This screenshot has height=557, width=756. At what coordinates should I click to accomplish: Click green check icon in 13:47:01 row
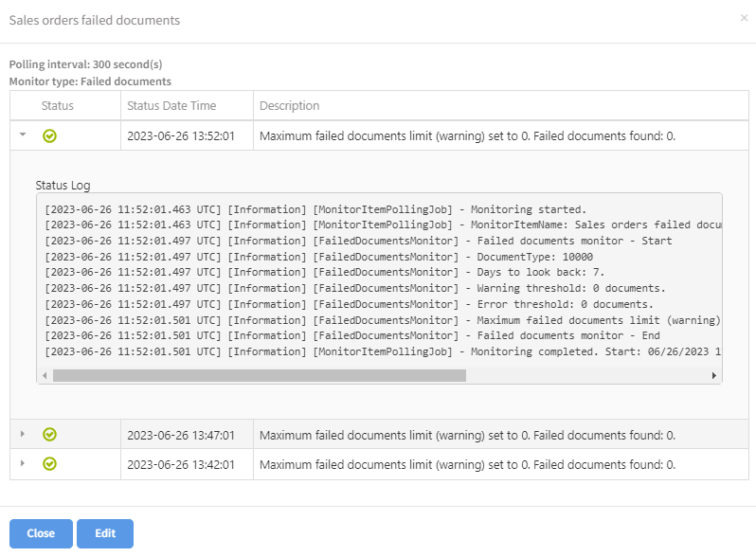tap(50, 434)
